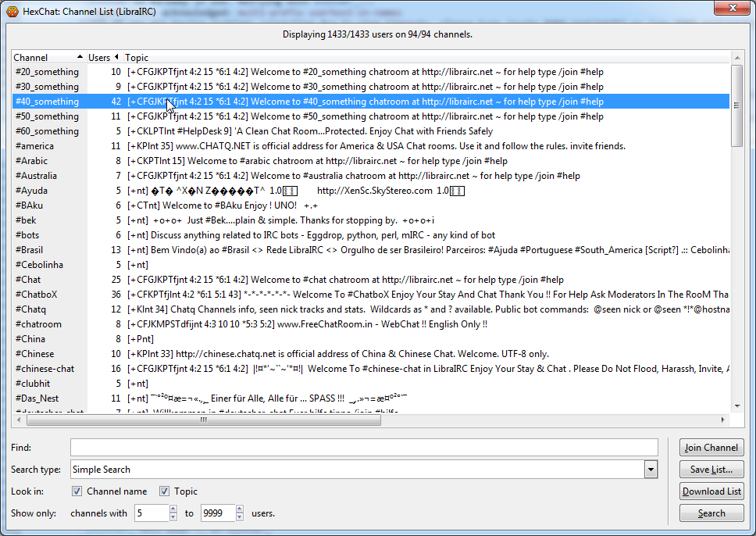Click the horizontal scrollbar thumb
The height and width of the screenshot is (536, 756).
click(x=203, y=420)
